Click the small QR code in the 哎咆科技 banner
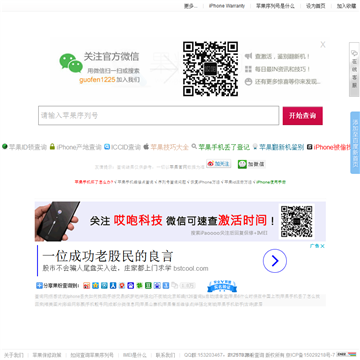The height and width of the screenshot is (360, 360). tap(297, 221)
